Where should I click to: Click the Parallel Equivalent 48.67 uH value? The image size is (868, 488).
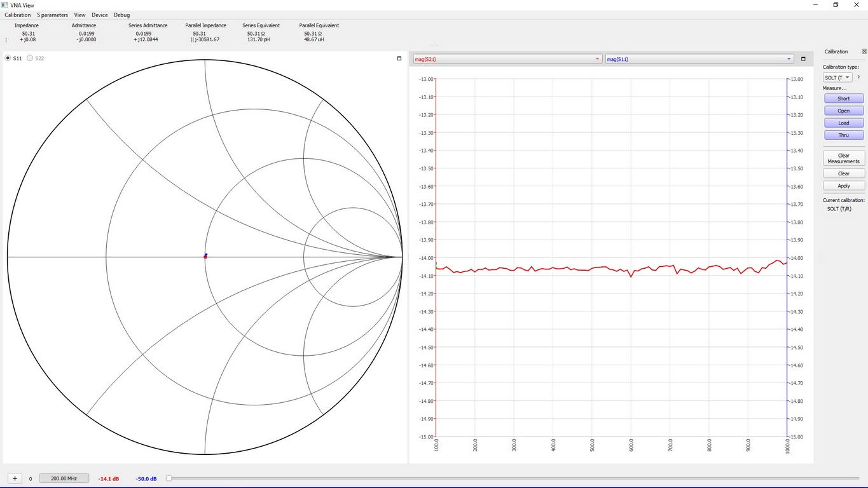[313, 39]
